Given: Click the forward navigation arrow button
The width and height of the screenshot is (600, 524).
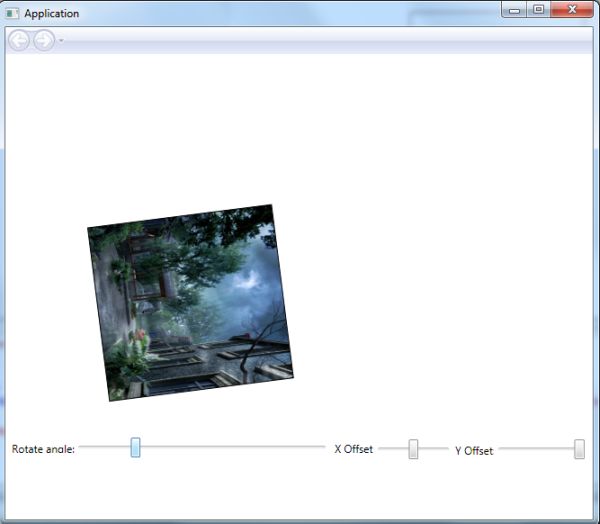Looking at the screenshot, I should (44, 40).
